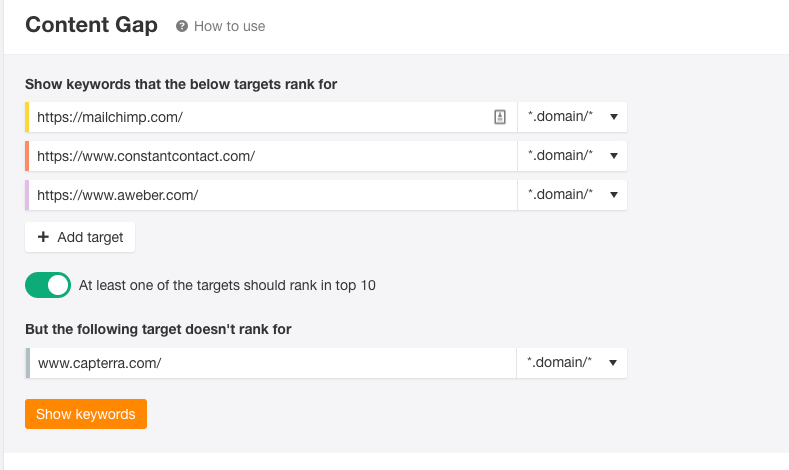Click the orange color bar beside constantcontact
This screenshot has height=470, width=789.
27,156
